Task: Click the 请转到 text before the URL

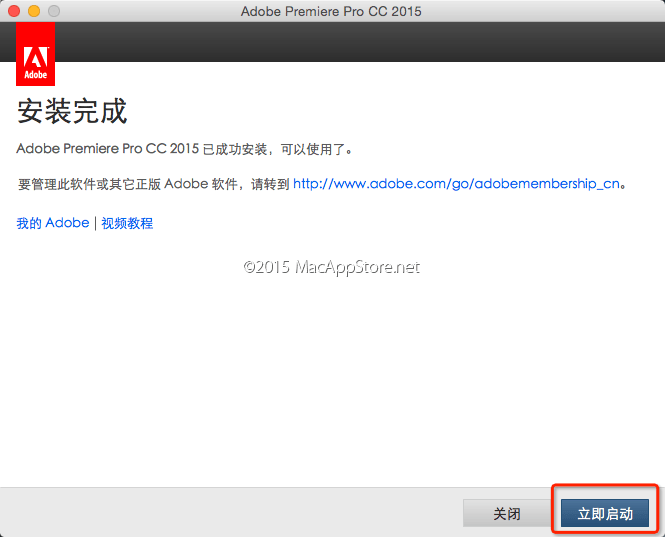Action: point(268,184)
